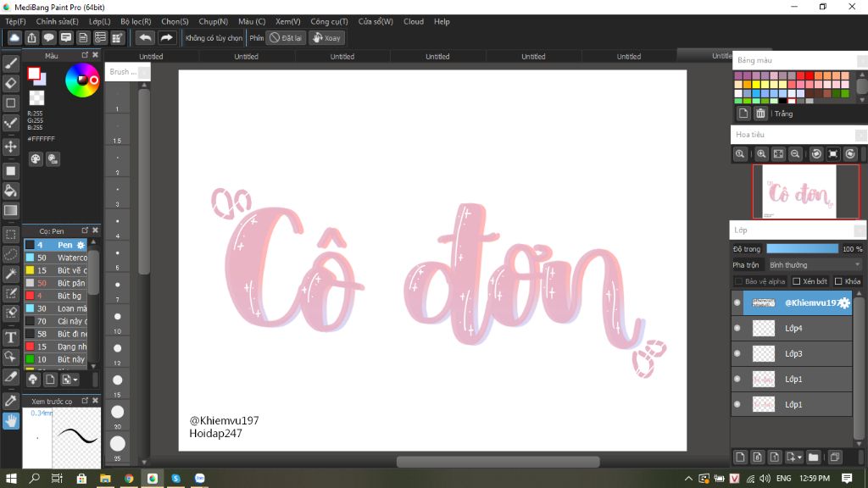Select the transparent color swatch
Screen dimensions: 868x488
tap(36, 98)
